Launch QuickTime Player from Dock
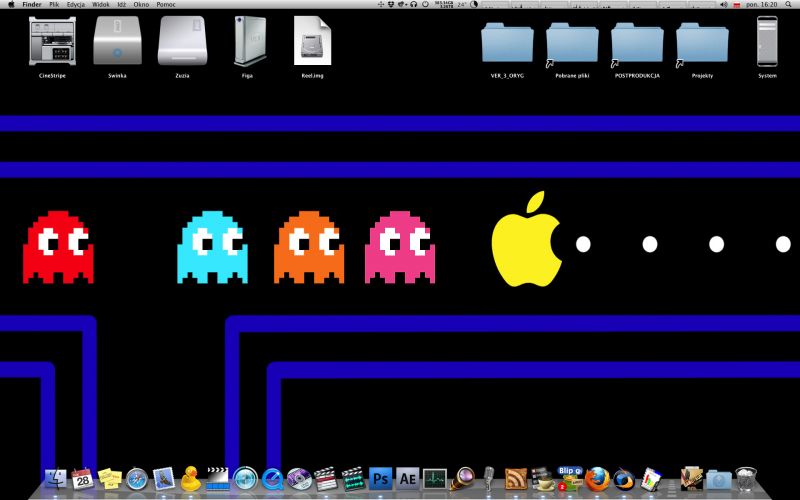The width and height of the screenshot is (800, 500). coord(272,480)
